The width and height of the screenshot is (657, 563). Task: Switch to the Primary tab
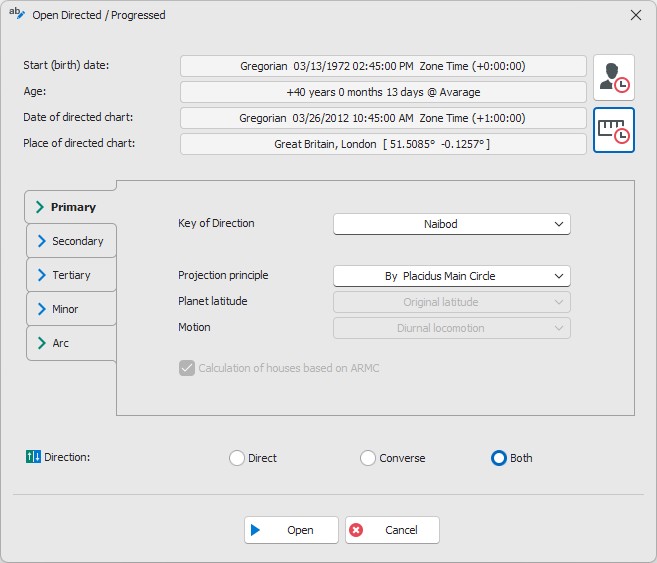tap(70, 207)
